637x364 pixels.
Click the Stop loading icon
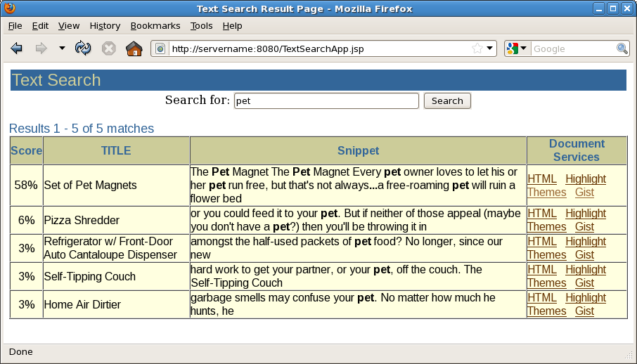108,48
